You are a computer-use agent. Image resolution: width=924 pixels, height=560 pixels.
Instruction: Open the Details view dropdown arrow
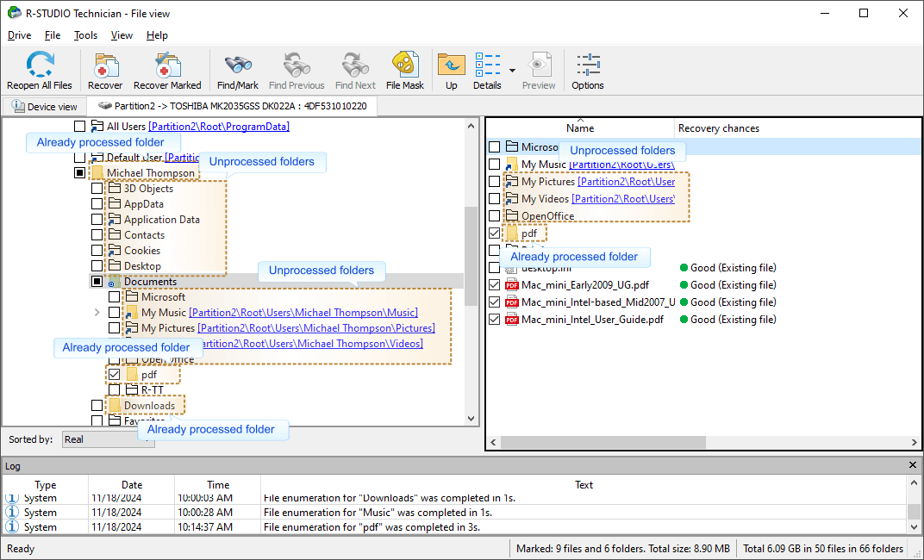512,71
